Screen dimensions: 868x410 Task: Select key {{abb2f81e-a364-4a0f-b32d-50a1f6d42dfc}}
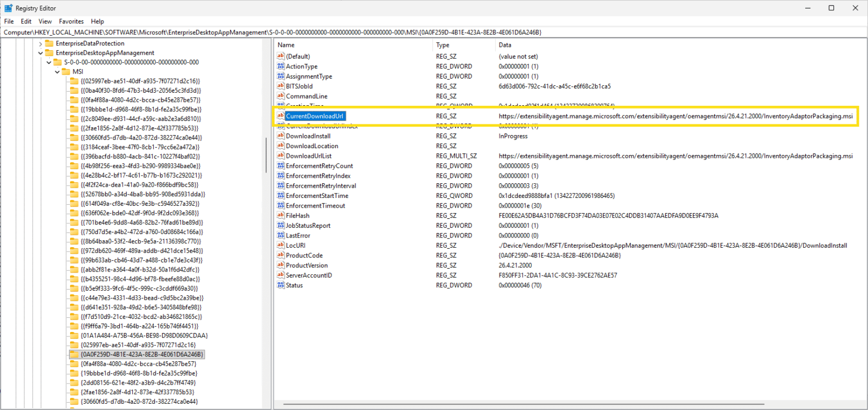point(140,269)
